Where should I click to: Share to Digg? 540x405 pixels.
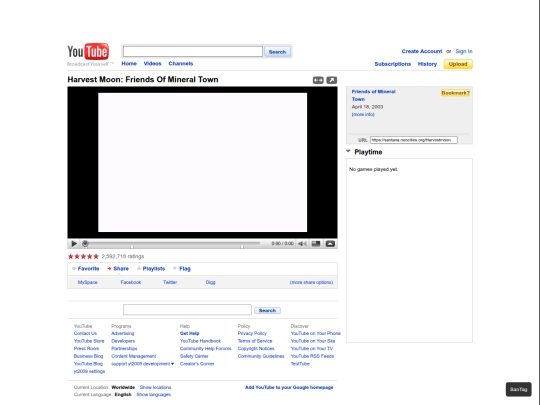coord(210,282)
